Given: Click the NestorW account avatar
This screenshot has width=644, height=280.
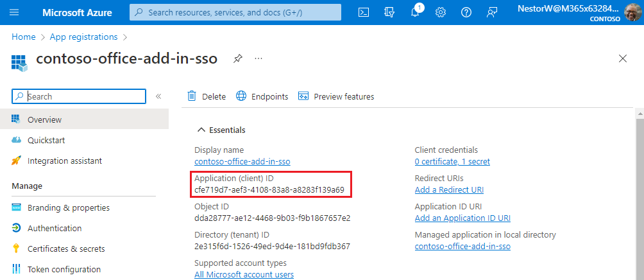Looking at the screenshot, I should click(x=632, y=12).
